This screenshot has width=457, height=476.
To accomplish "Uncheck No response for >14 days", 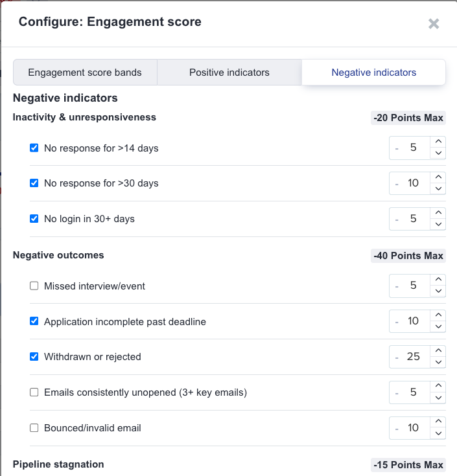I will coord(34,148).
